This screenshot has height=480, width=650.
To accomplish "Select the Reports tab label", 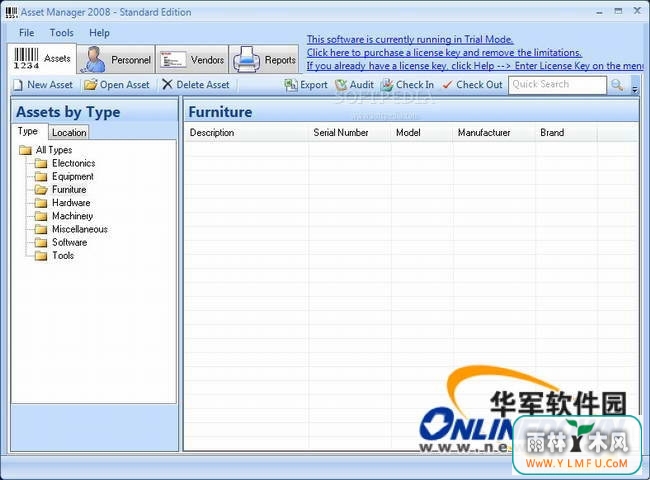I will 280,60.
